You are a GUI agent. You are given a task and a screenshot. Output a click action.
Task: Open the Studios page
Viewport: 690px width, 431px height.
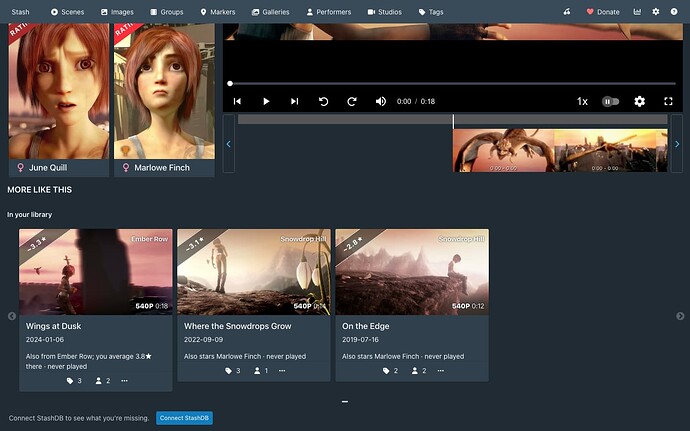pos(385,12)
